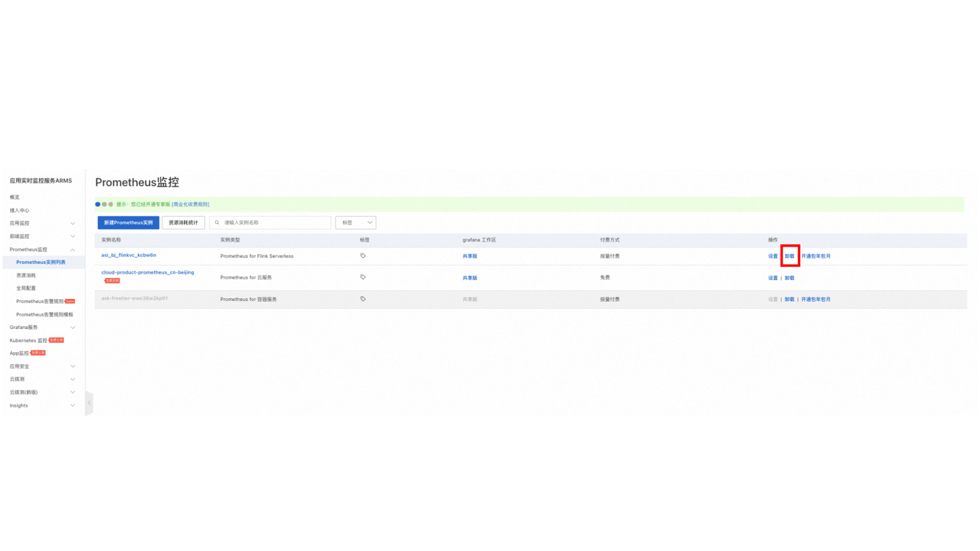Expand the 应用监控 sidebar section
The height and width of the screenshot is (551, 980).
click(x=73, y=223)
